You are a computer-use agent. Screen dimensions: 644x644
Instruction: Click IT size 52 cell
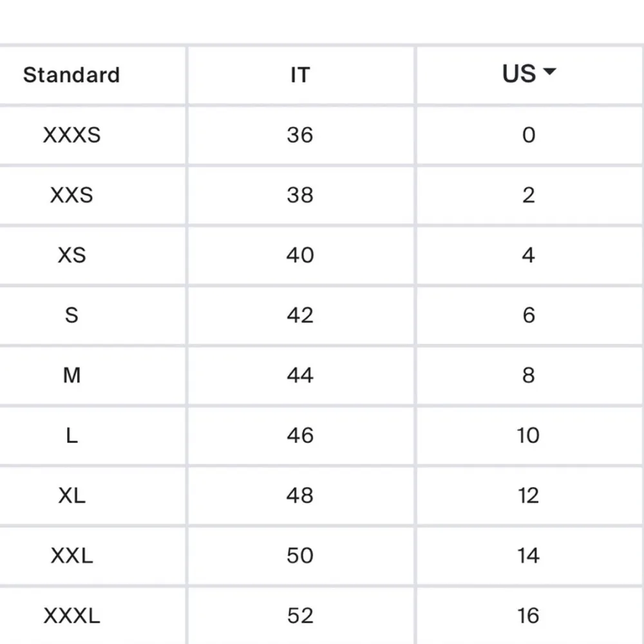coord(300,616)
